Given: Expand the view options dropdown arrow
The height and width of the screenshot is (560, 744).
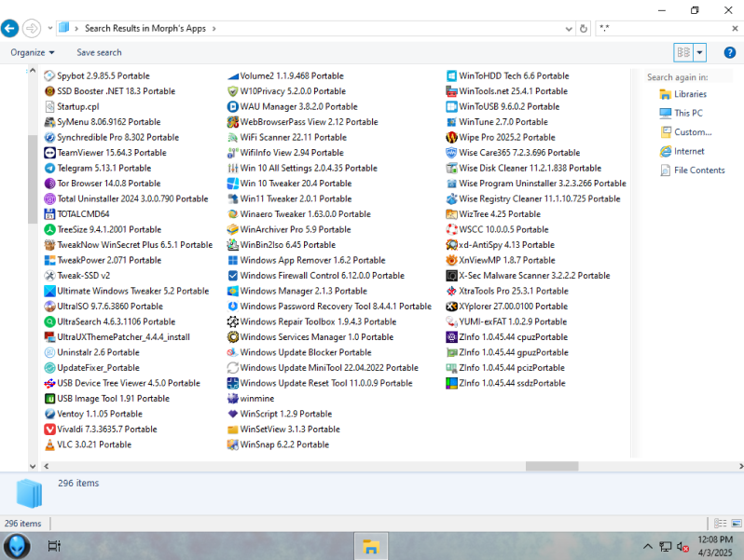Looking at the screenshot, I should [x=700, y=52].
